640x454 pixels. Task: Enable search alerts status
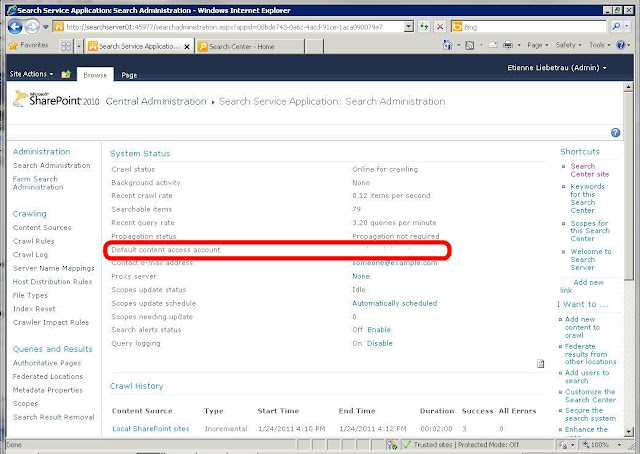coord(379,330)
